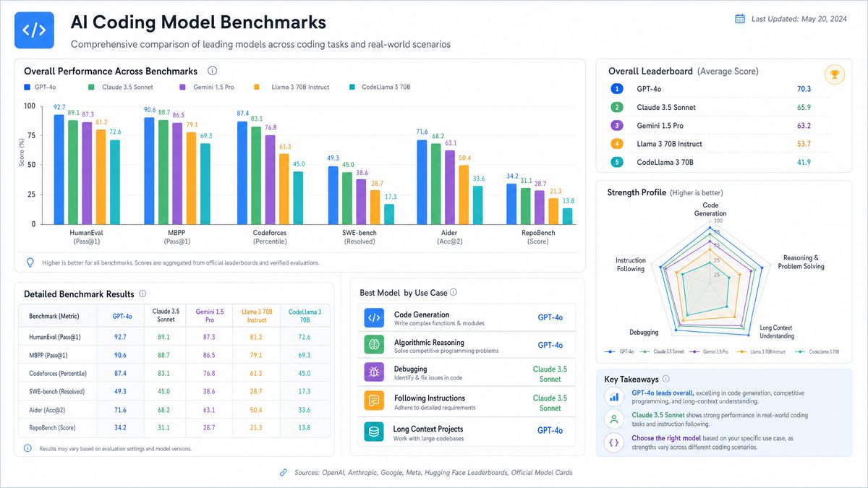Click Long Context Understanding label on radar chart

coord(777,332)
